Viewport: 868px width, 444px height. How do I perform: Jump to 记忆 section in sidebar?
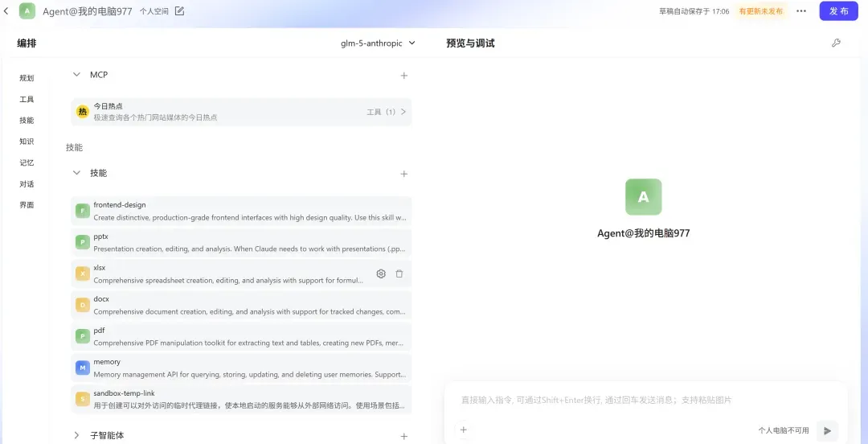click(27, 163)
